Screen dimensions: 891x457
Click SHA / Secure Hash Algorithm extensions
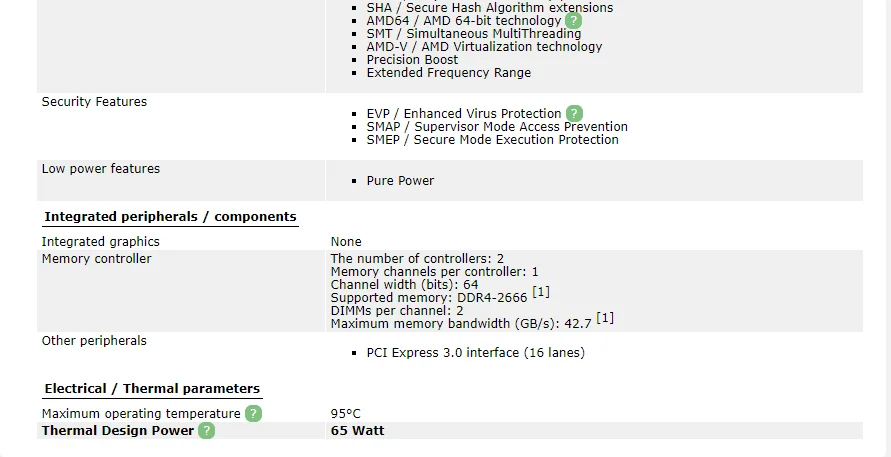(490, 8)
